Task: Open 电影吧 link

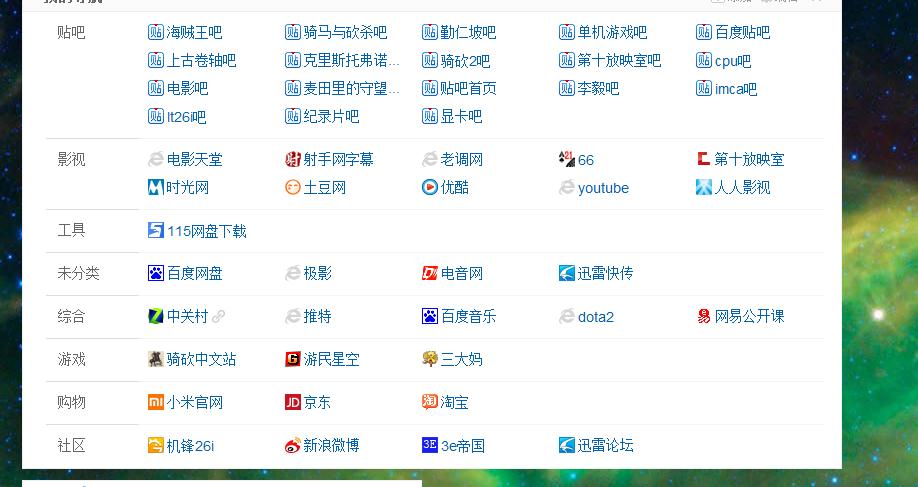Action: tap(187, 88)
